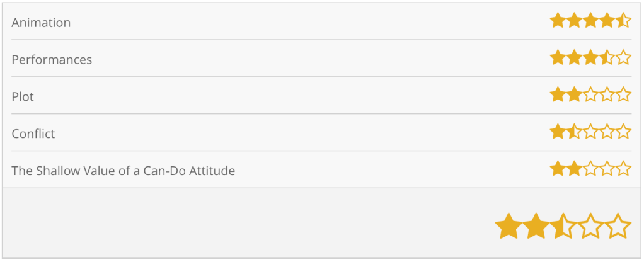This screenshot has height=262, width=644.
Task: Click the third star in the Animation row
Action: 590,21
